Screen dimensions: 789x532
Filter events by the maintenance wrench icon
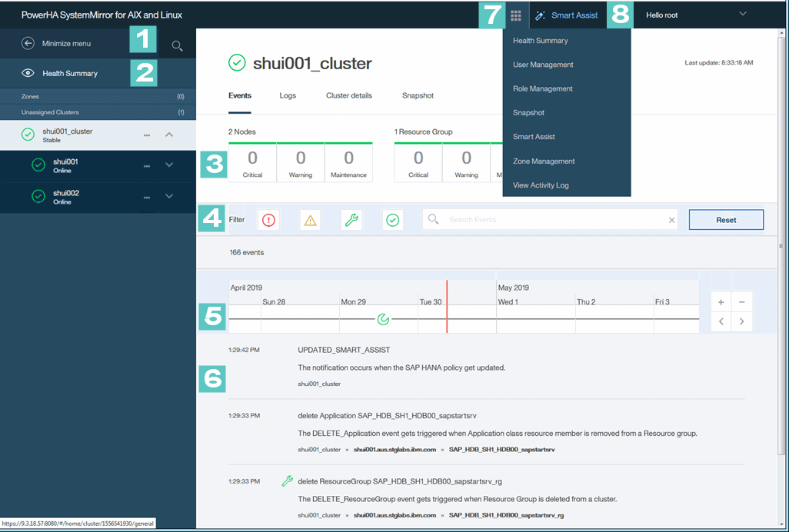[x=351, y=219]
